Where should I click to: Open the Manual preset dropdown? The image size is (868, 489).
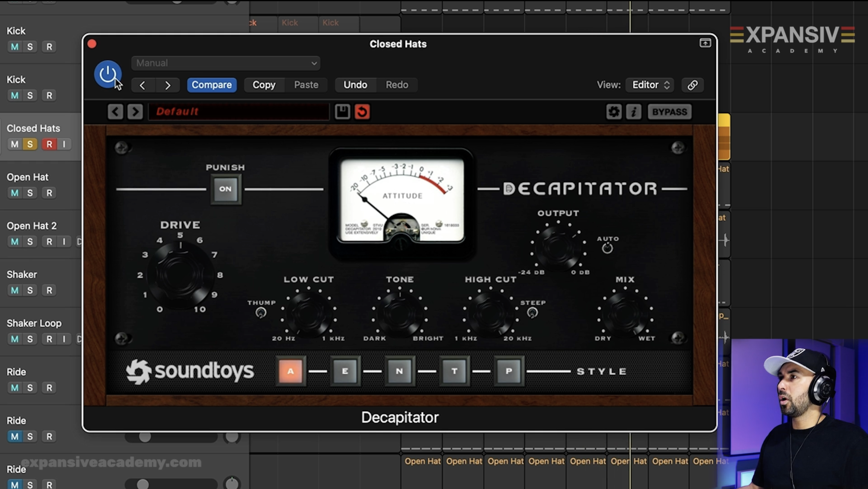pos(226,63)
